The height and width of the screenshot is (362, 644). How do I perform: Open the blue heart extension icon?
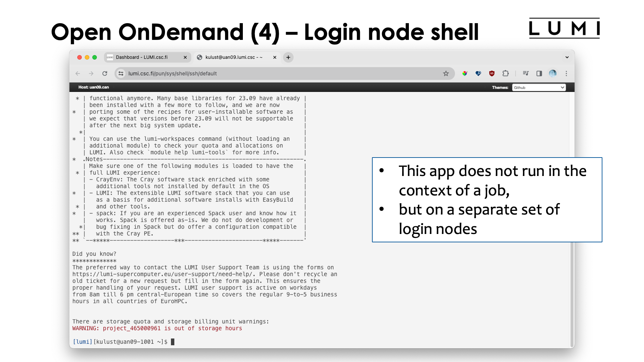point(478,73)
